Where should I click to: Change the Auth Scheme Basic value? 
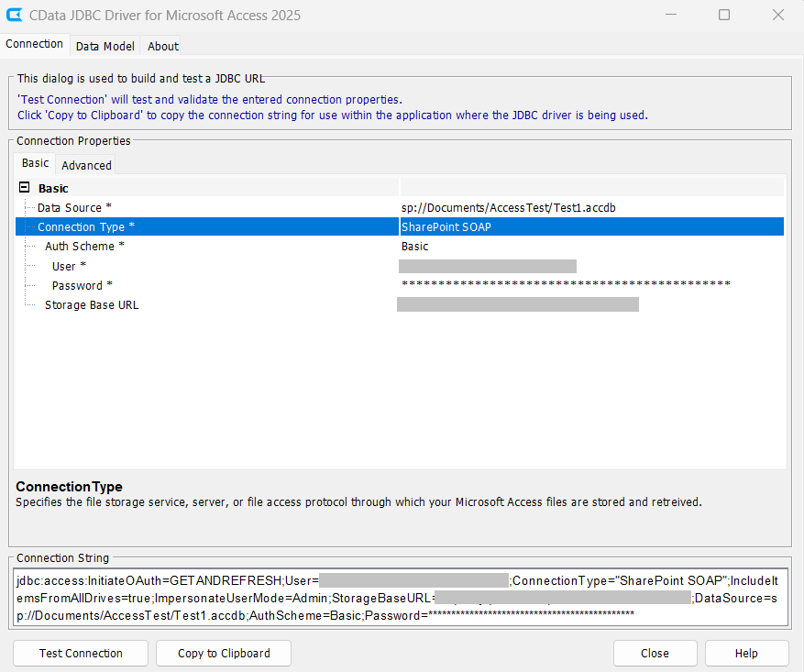(x=590, y=247)
